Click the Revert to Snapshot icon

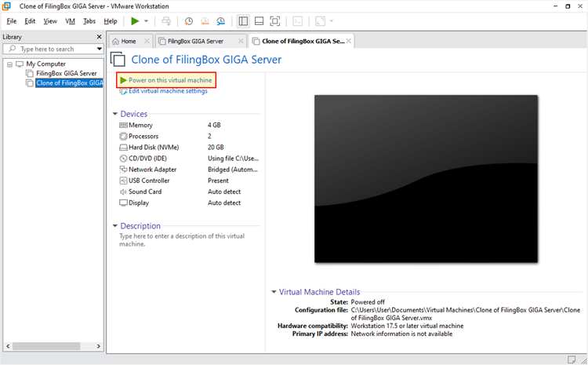(x=204, y=21)
